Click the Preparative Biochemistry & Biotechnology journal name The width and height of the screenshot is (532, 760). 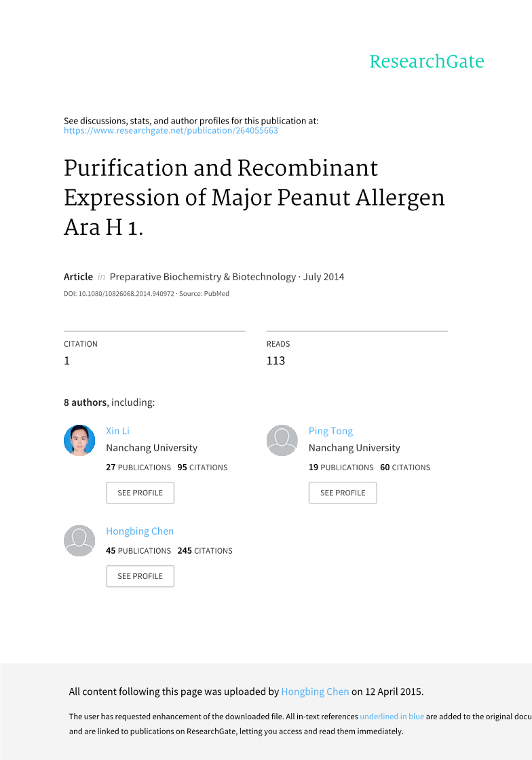click(x=201, y=277)
